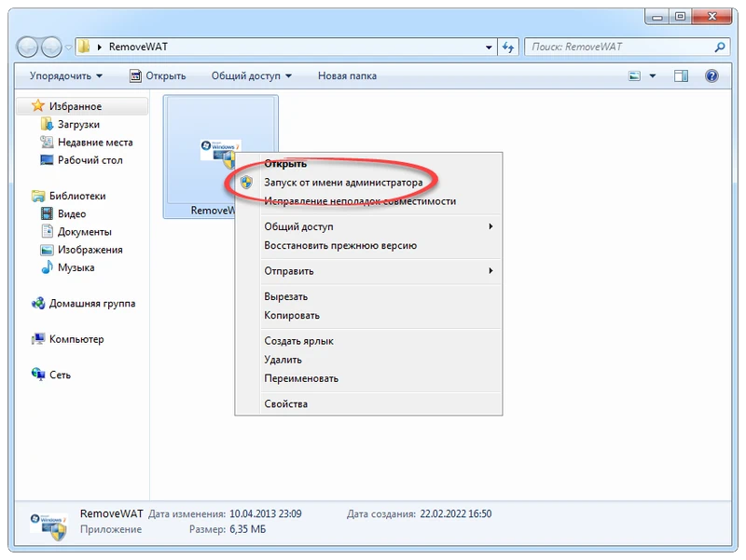Click the magnifier search icon
The width and height of the screenshot is (746, 560).
tap(720, 48)
